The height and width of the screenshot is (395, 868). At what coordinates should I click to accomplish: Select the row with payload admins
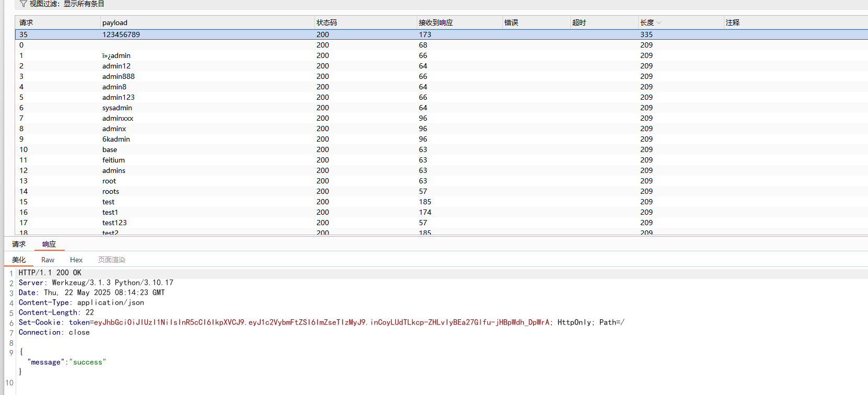(x=441, y=170)
